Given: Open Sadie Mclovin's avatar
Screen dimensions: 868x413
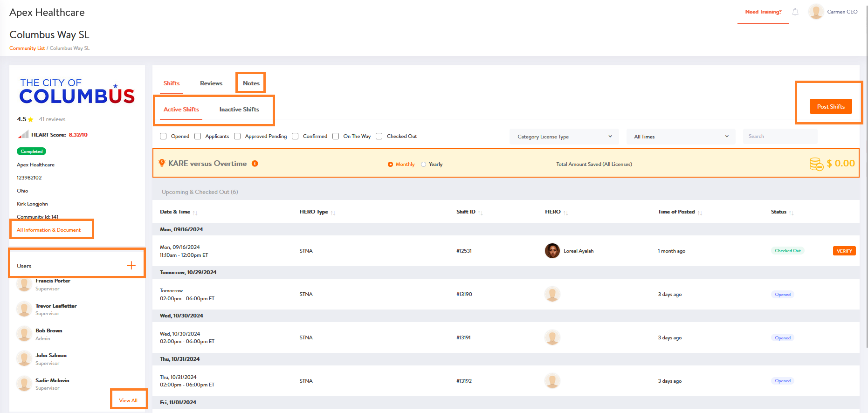Looking at the screenshot, I should click(24, 384).
